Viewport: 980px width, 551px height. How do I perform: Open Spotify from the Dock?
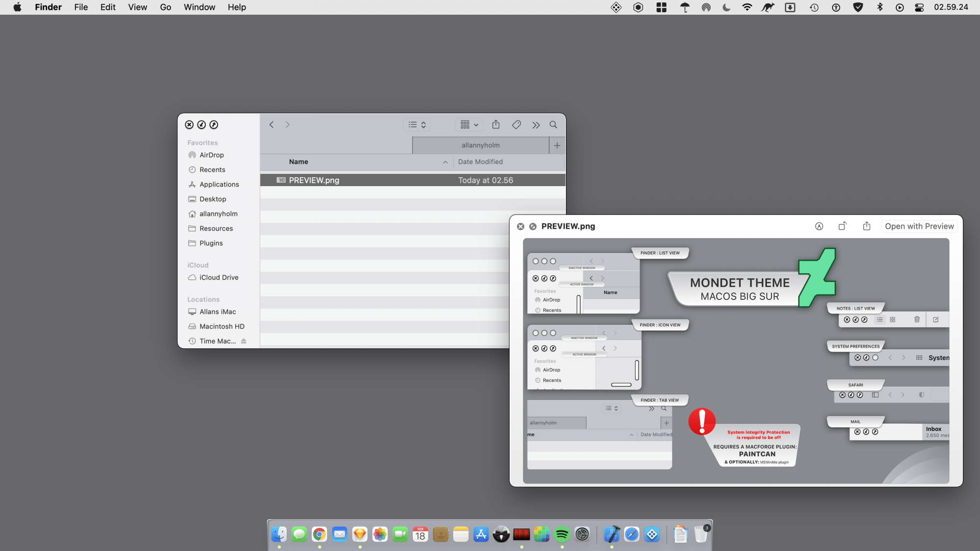point(562,534)
